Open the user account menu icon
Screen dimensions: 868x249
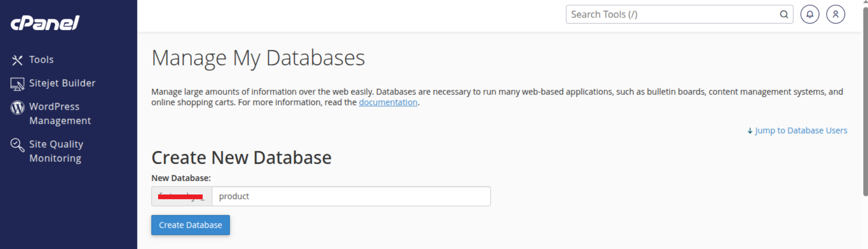coord(836,15)
